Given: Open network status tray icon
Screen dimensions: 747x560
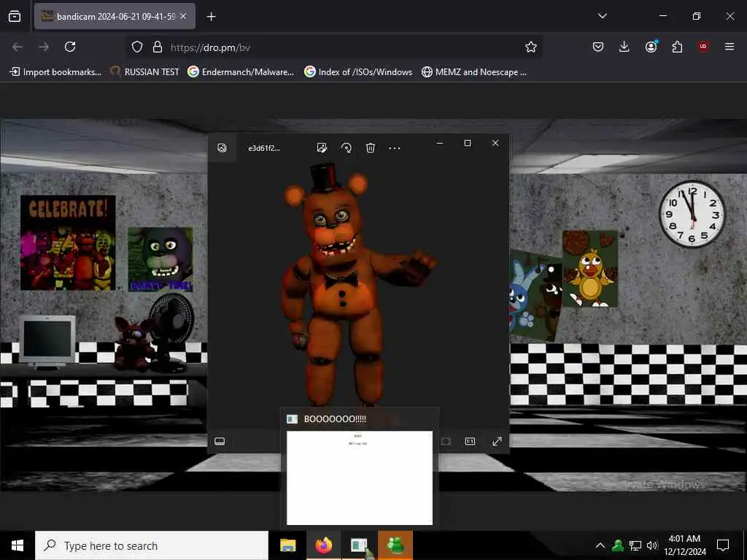Looking at the screenshot, I should click(x=635, y=545).
